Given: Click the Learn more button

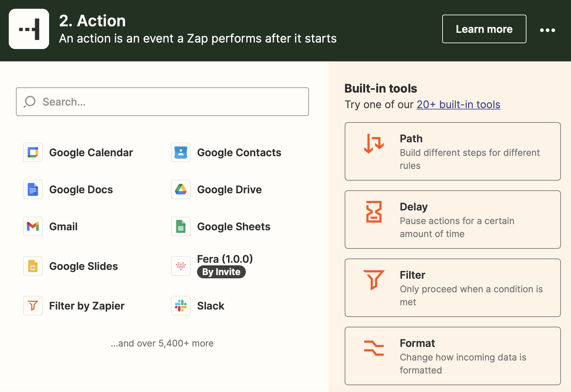Looking at the screenshot, I should [x=484, y=29].
